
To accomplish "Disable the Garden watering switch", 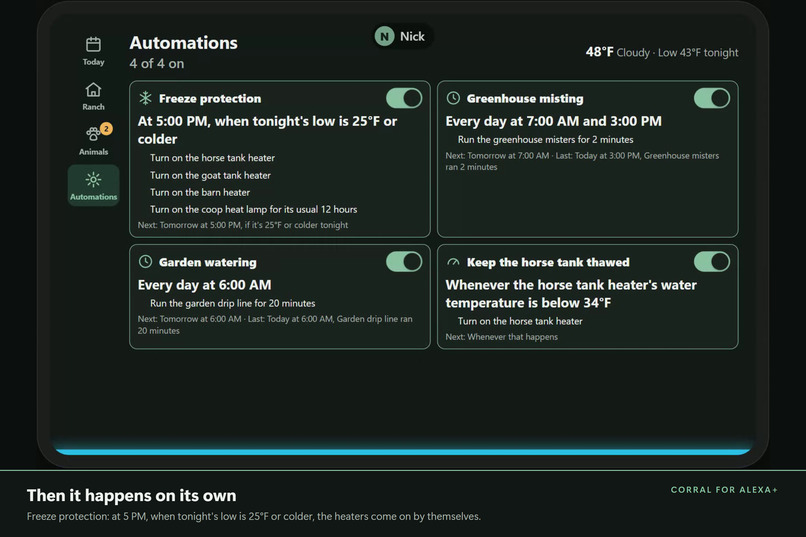I will (404, 262).
